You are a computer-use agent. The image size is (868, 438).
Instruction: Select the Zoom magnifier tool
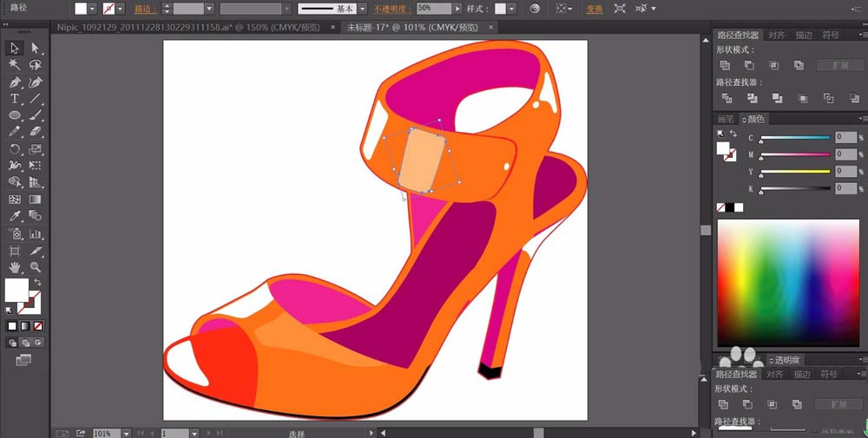pos(36,268)
